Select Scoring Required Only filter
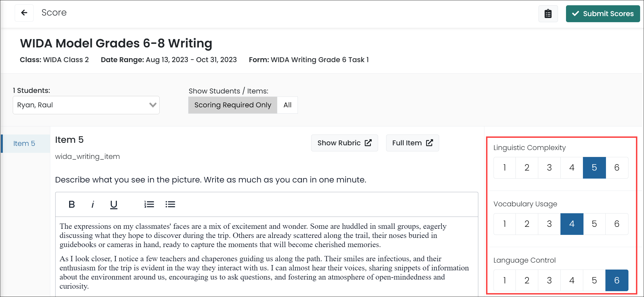644x297 pixels. [x=233, y=105]
